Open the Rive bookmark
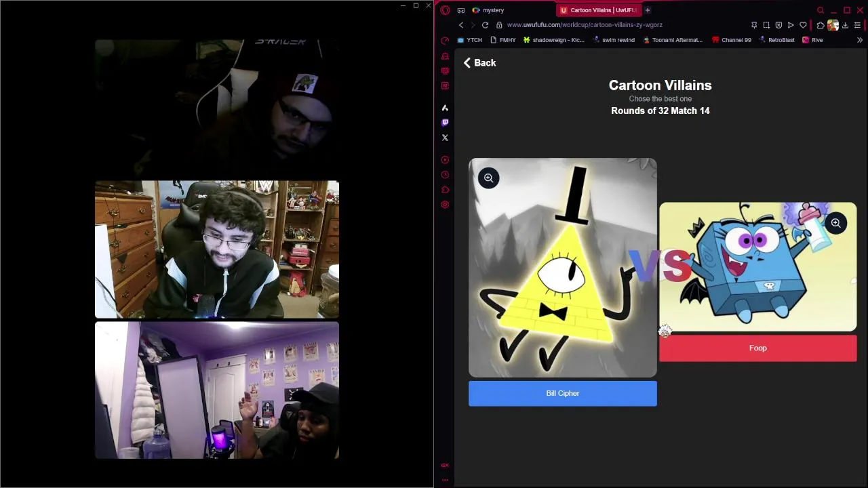Viewport: 868px width, 488px height. [812, 40]
